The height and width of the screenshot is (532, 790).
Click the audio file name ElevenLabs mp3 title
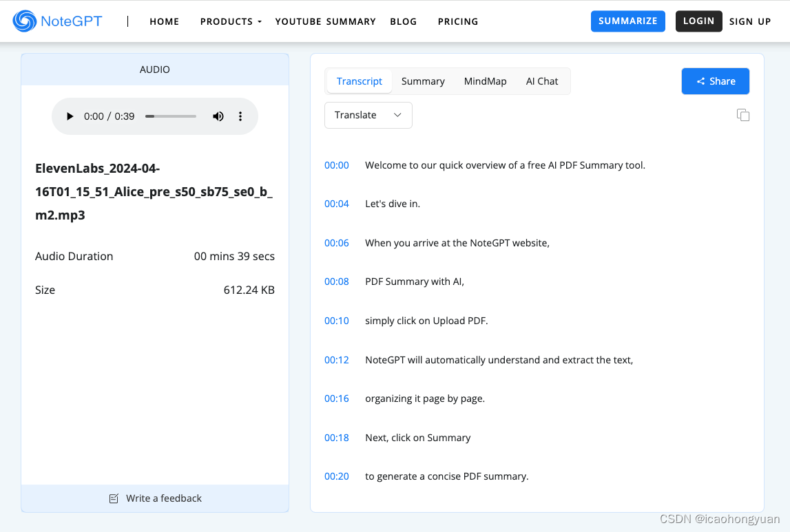coord(154,192)
